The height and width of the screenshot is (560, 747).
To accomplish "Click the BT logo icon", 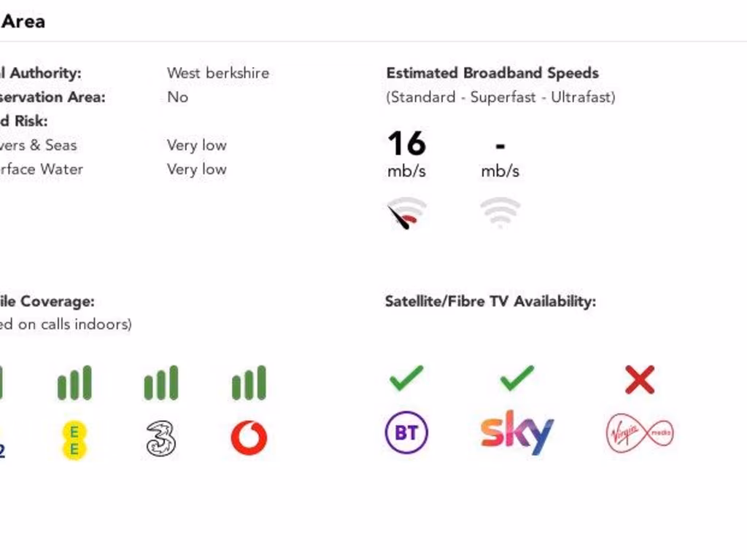I will tap(406, 433).
